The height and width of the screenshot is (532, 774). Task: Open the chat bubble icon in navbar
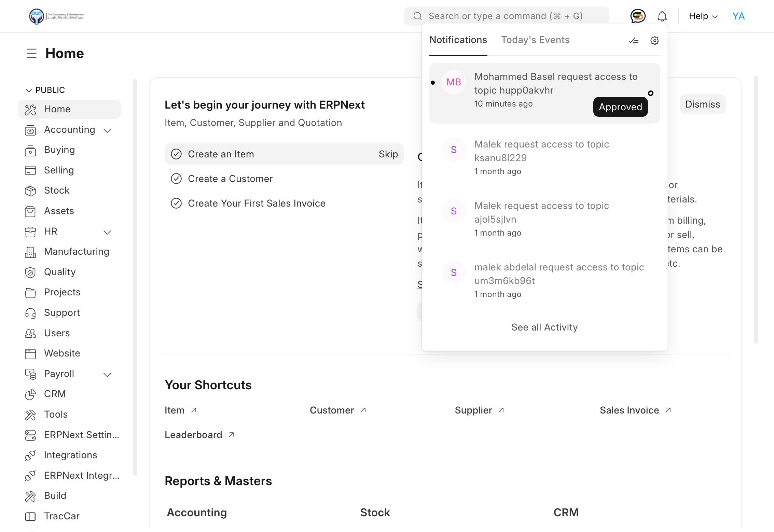point(637,16)
